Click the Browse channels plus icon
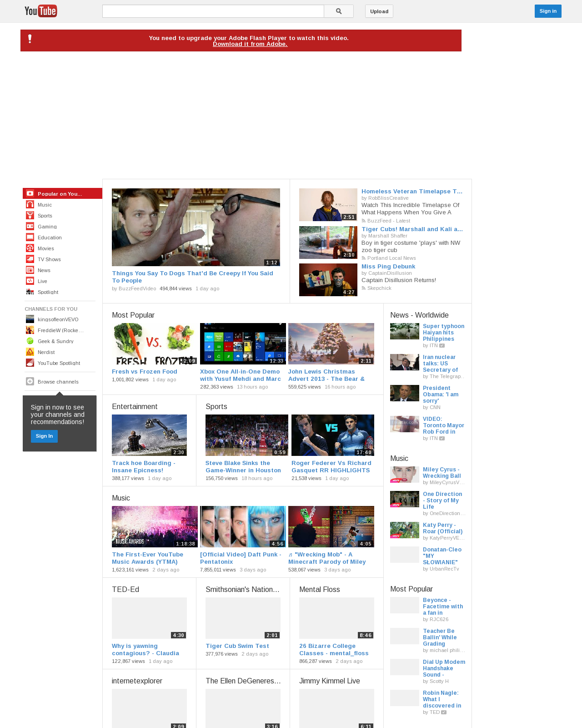Image resolution: width=582 pixels, height=728 pixels. pyautogui.click(x=30, y=381)
